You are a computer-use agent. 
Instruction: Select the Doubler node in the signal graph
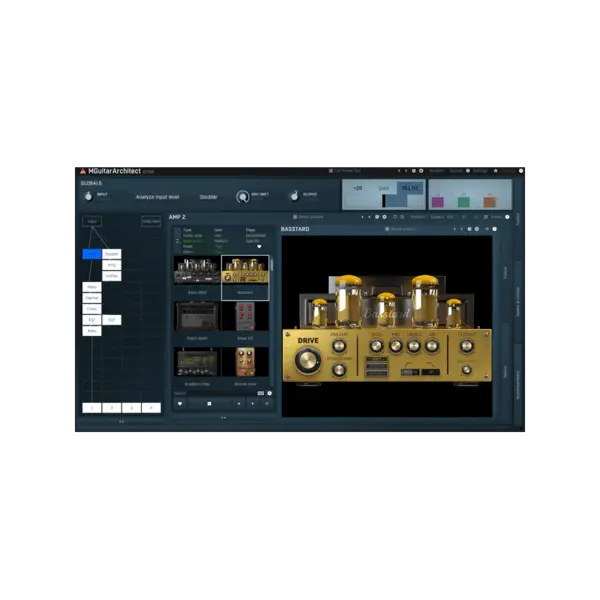click(112, 254)
